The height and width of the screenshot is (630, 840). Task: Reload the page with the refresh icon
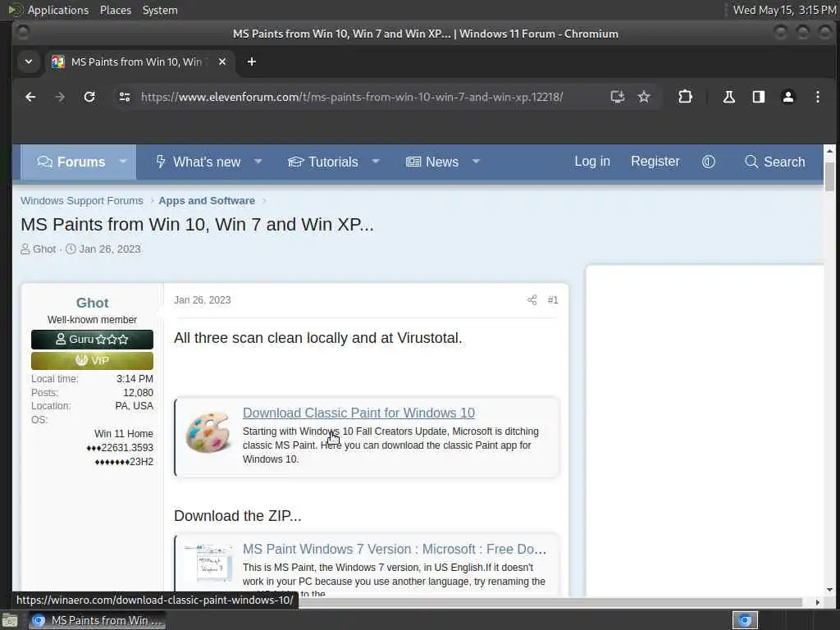(x=89, y=97)
